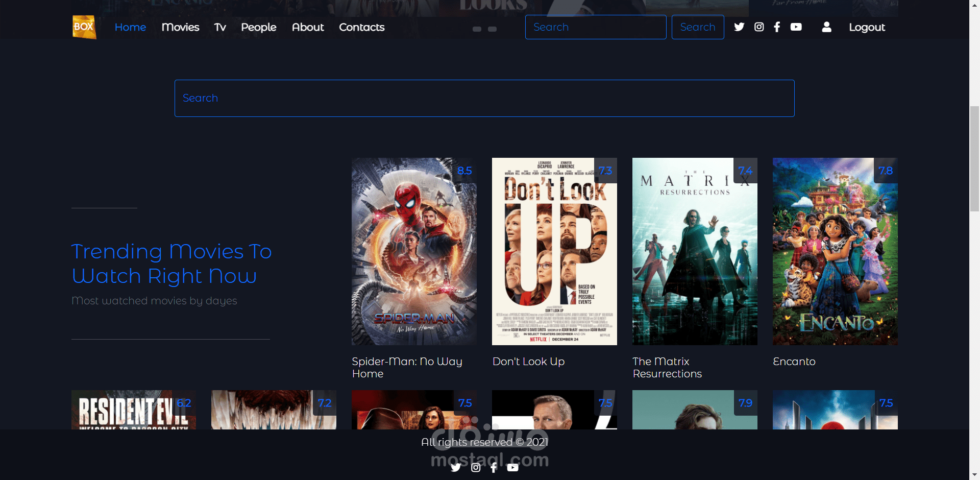980x480 pixels.
Task: Open the People menu item
Action: click(259, 27)
